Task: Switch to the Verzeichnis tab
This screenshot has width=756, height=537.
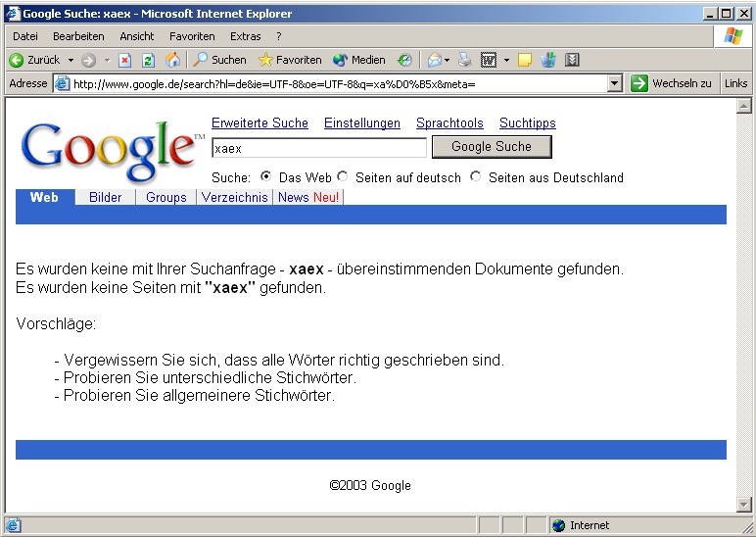Action: click(235, 197)
